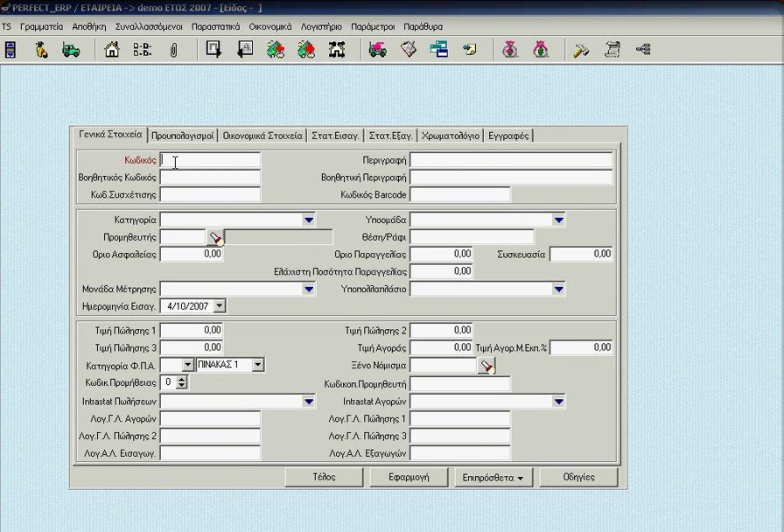
Task: Click the Οριο Ασφαλείας value field
Action: pos(192,254)
